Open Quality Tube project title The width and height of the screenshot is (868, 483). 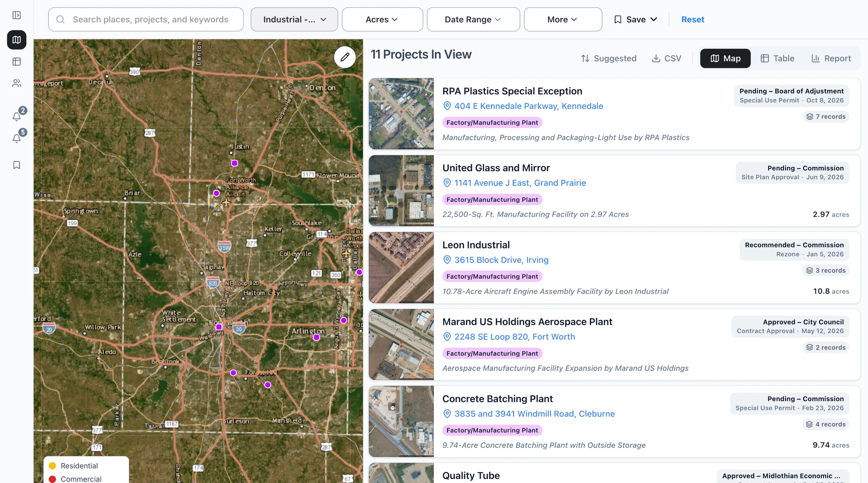(471, 476)
